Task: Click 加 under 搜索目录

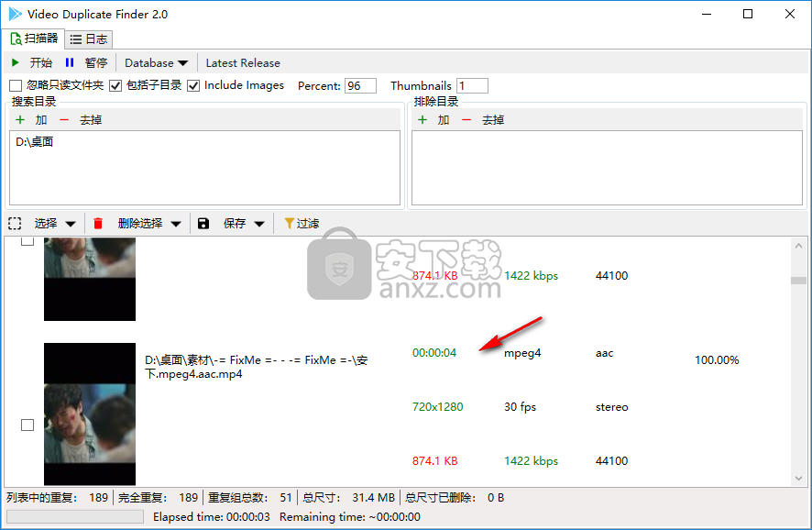Action: pos(41,120)
